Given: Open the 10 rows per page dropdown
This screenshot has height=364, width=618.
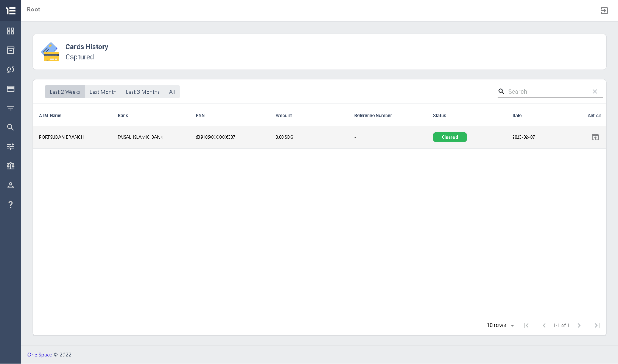Looking at the screenshot, I should coord(500,325).
